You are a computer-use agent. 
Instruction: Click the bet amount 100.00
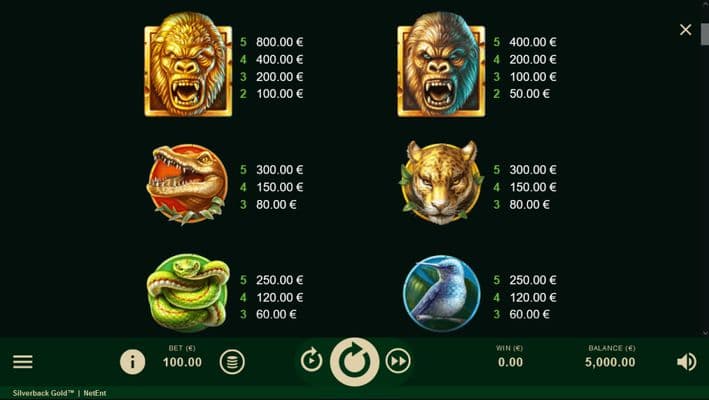(x=182, y=362)
